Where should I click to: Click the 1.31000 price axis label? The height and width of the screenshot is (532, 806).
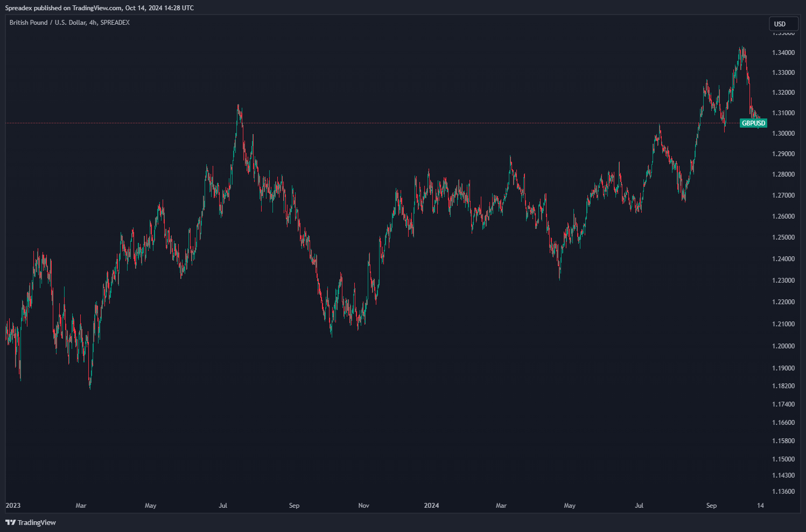tap(783, 113)
